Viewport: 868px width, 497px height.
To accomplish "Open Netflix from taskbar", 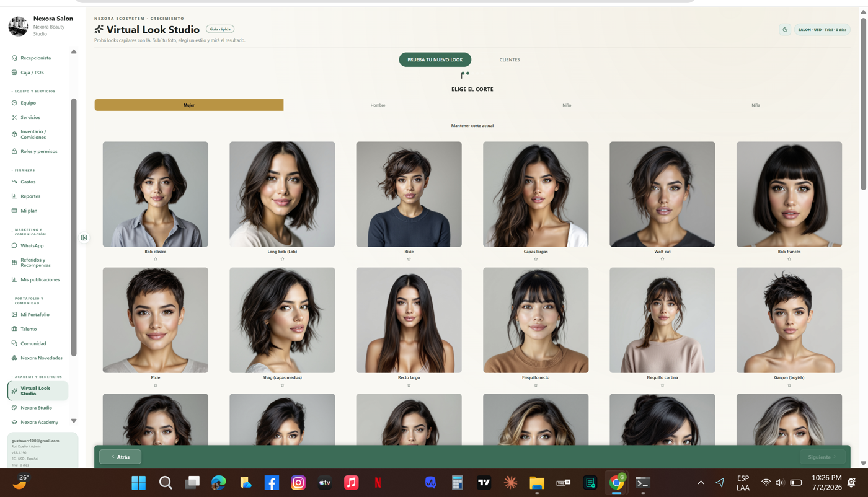I will coord(378,483).
